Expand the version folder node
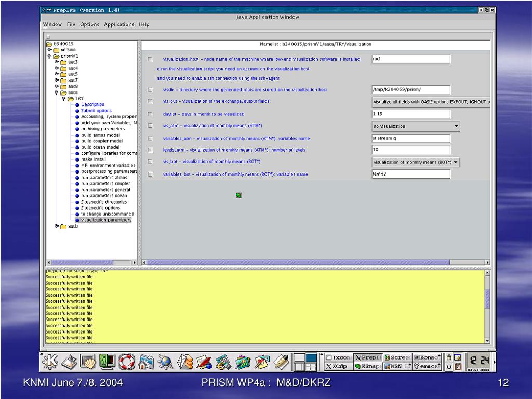532x399 pixels. 49,50
